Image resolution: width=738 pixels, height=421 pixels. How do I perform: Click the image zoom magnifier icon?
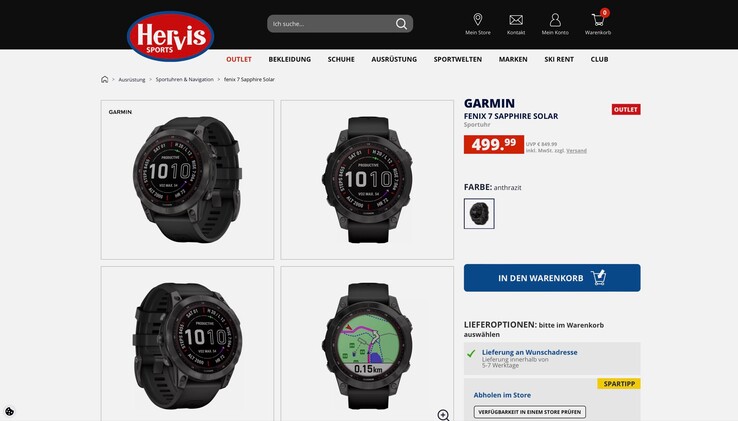point(443,415)
